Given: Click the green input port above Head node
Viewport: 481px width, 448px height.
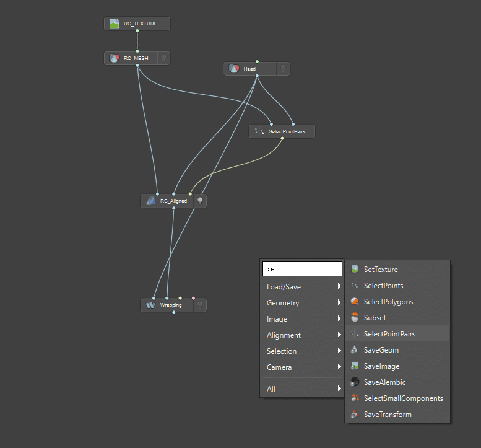Looking at the screenshot, I should pos(257,62).
